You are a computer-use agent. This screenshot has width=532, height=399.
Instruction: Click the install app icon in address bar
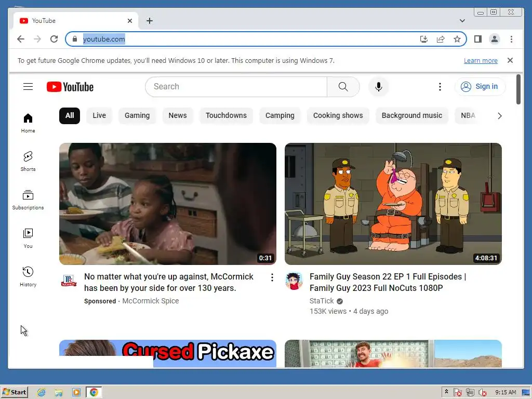pos(424,39)
